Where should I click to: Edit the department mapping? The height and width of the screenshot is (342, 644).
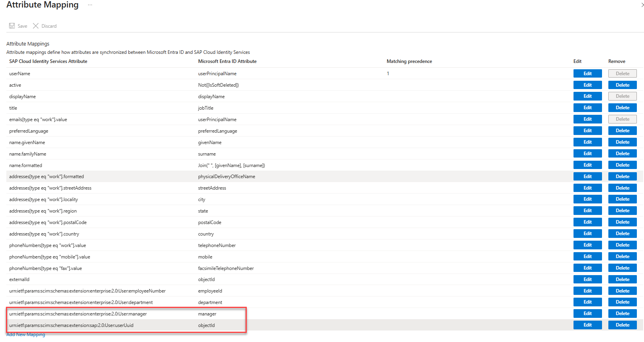click(x=587, y=302)
